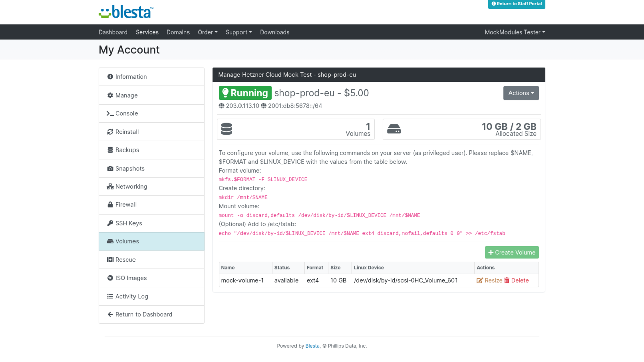The image size is (644, 362).
Task: Click the Allocated Size drive icon
Action: [x=394, y=129]
